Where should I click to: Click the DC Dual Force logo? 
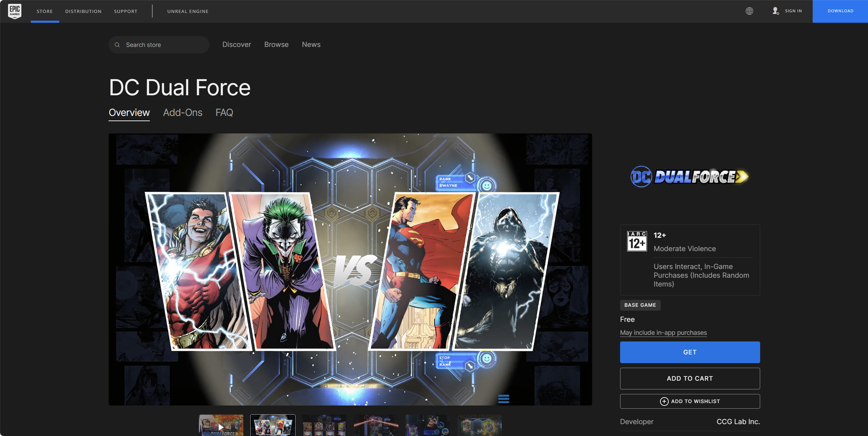pos(690,177)
